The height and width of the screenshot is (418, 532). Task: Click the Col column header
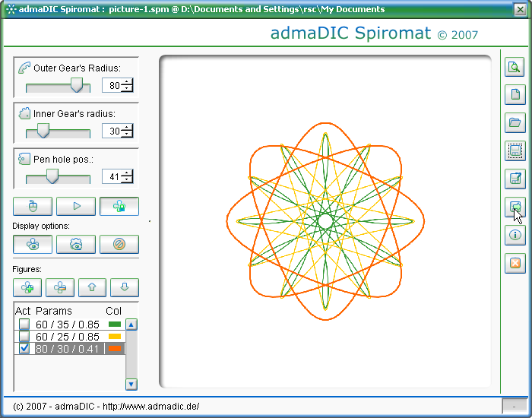(x=114, y=311)
